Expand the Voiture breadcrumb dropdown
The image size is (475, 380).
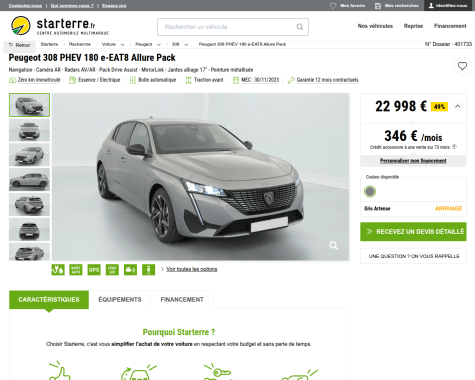tap(122, 44)
